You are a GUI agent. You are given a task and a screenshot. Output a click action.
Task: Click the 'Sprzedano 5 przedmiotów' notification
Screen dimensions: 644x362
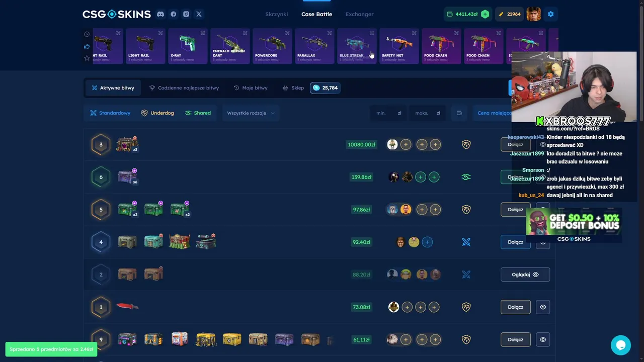51,349
